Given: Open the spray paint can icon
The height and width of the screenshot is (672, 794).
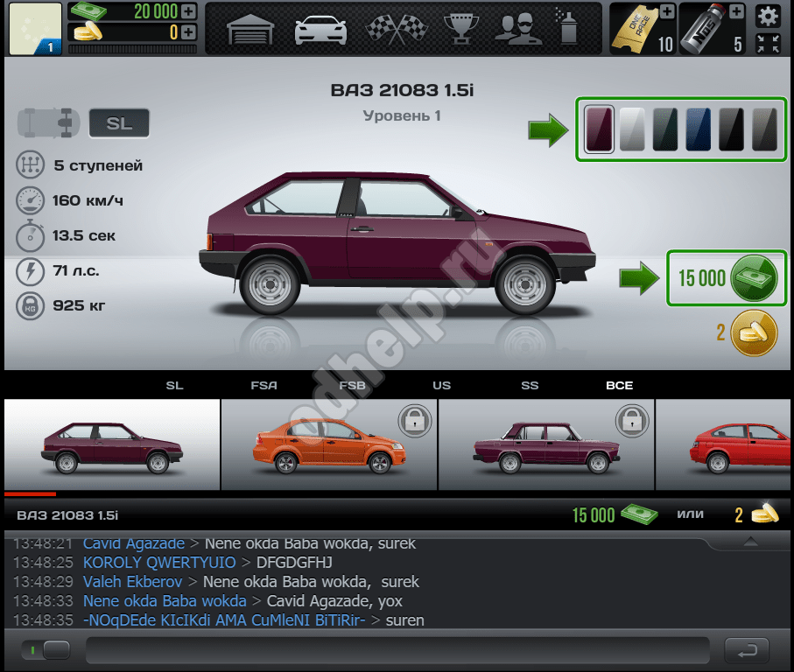Looking at the screenshot, I should click(568, 29).
